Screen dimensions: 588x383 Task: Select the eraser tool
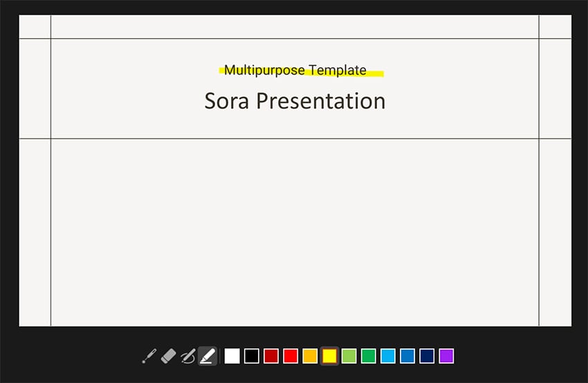tap(168, 356)
